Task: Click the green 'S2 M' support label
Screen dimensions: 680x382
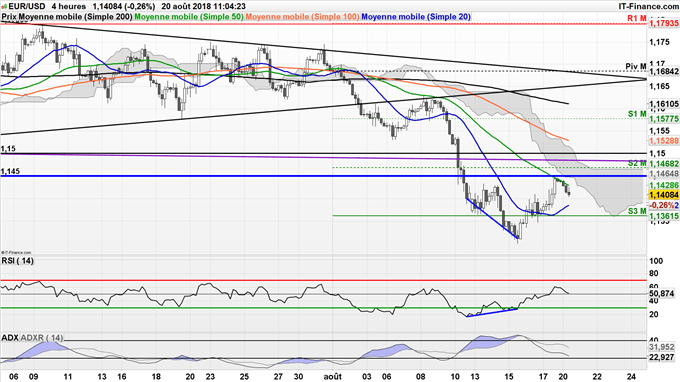Action: [x=637, y=163]
